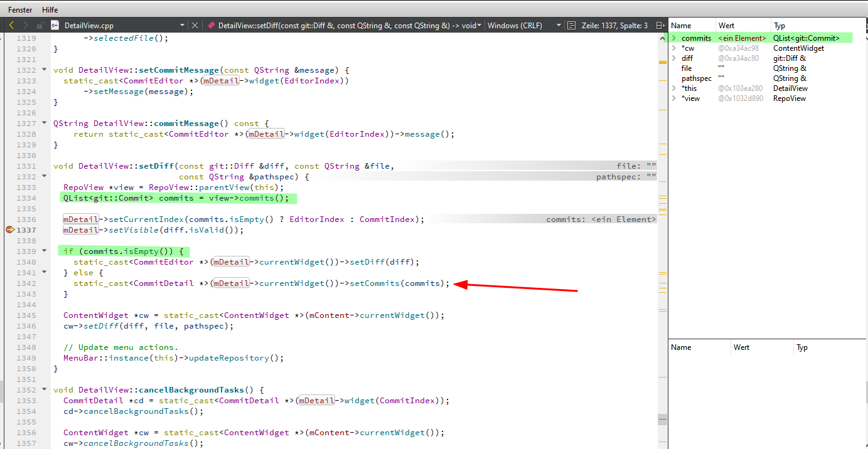Click the '<ein Element>' value cell for commits
The width and height of the screenshot is (868, 449).
(742, 38)
